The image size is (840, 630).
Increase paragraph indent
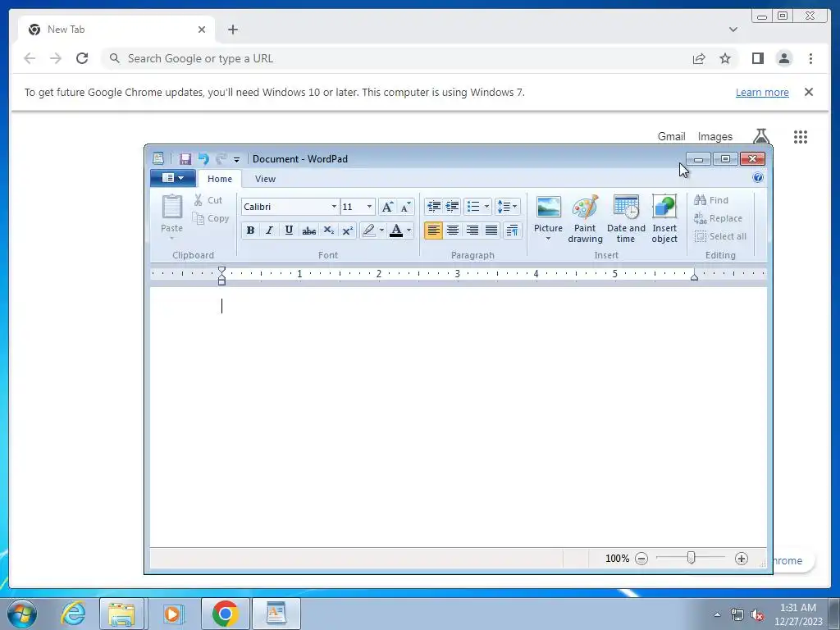pyautogui.click(x=452, y=206)
